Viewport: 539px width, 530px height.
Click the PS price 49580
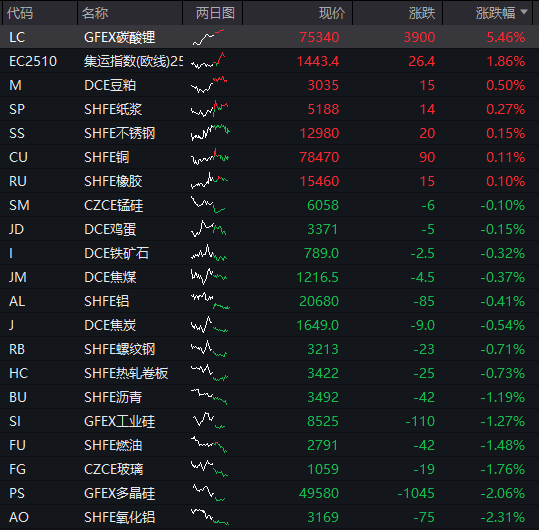(x=319, y=493)
